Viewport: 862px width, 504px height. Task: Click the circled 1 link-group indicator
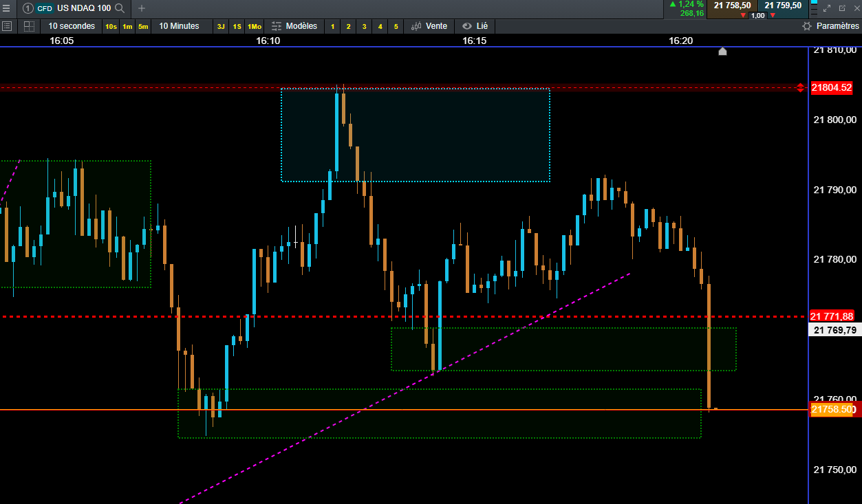(x=28, y=8)
